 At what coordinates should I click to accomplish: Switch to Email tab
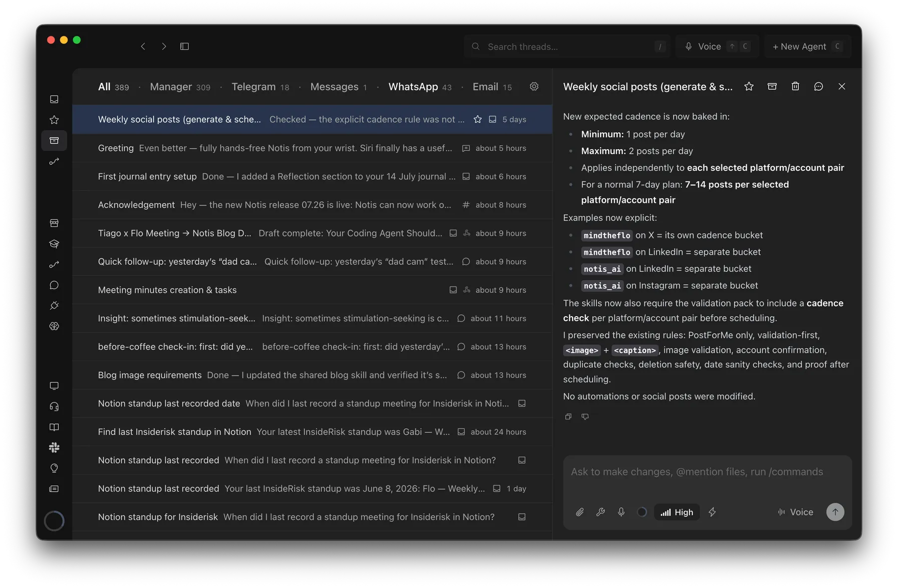(x=492, y=87)
